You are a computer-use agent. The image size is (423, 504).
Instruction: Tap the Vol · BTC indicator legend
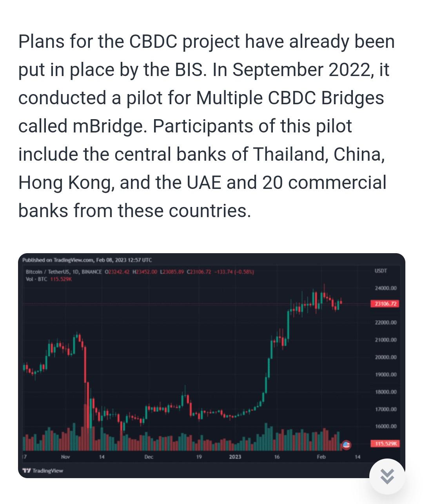click(x=37, y=279)
